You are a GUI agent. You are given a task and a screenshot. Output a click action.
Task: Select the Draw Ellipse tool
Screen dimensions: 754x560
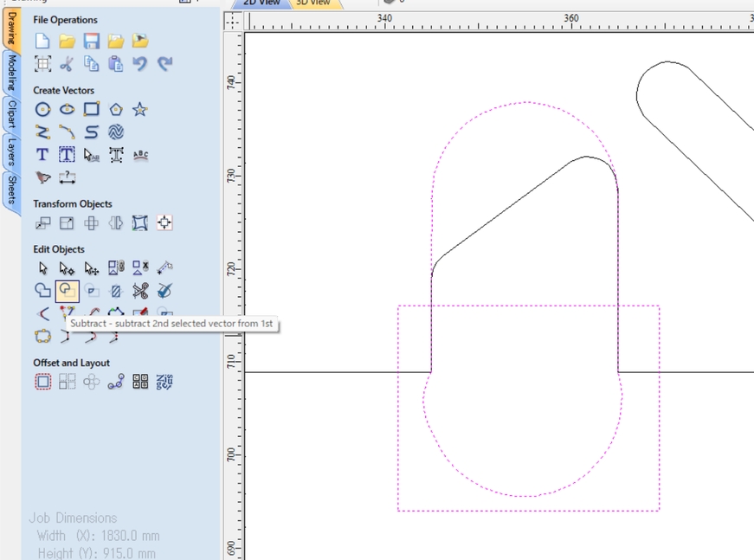[x=67, y=110]
